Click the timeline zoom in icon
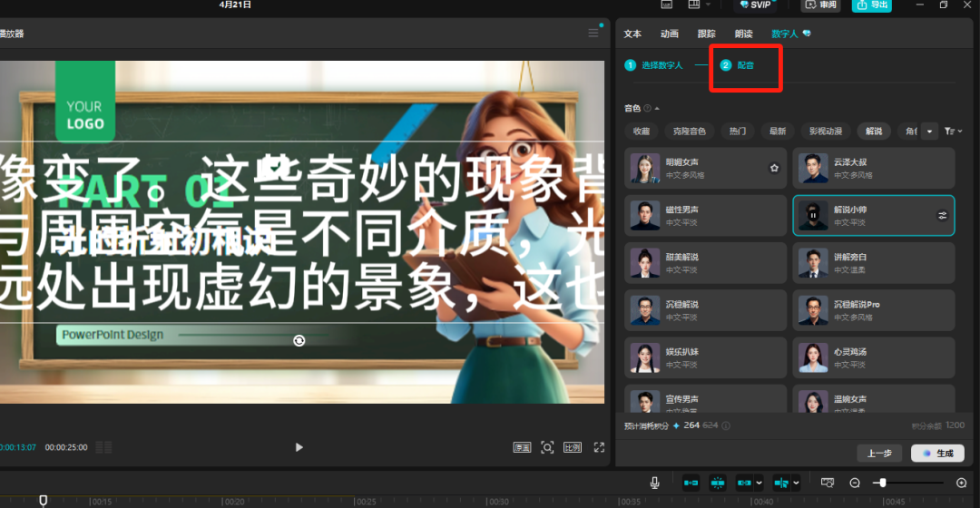Screen dimensions: 980x508 [x=961, y=483]
